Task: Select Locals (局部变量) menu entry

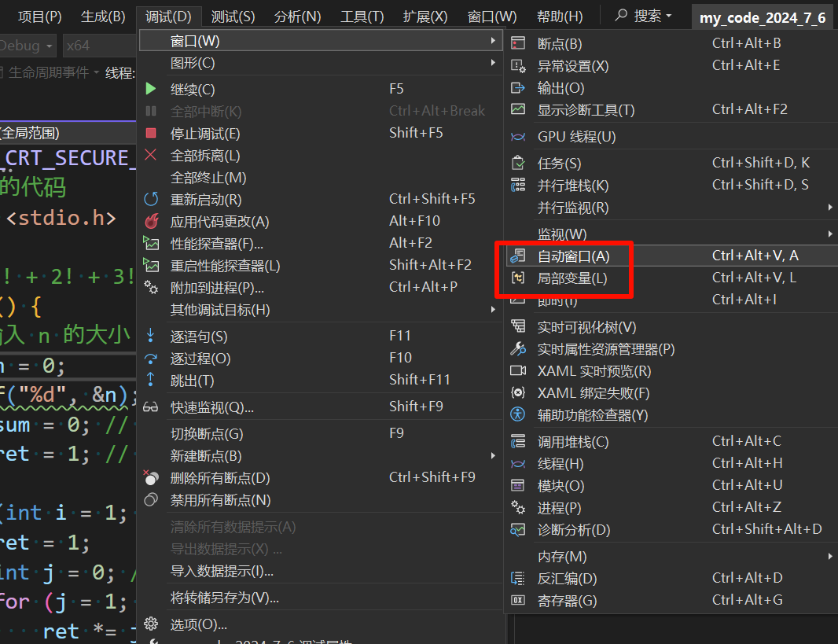Action: click(572, 278)
